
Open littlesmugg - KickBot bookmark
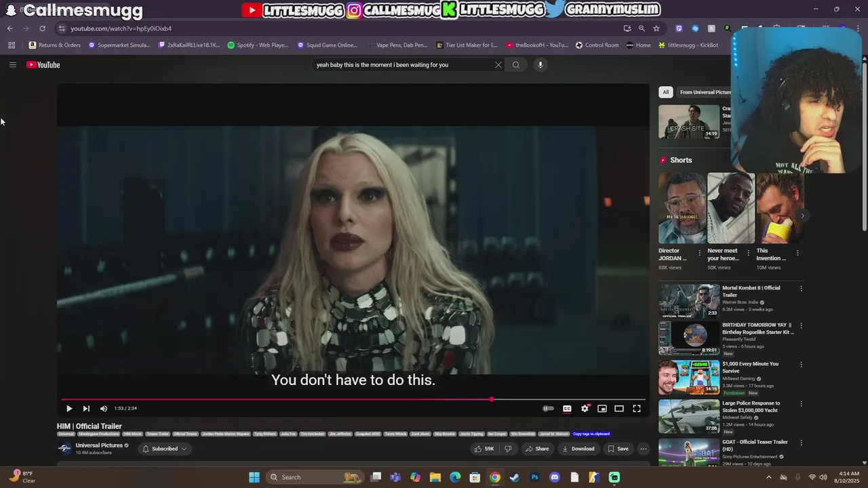[688, 45]
